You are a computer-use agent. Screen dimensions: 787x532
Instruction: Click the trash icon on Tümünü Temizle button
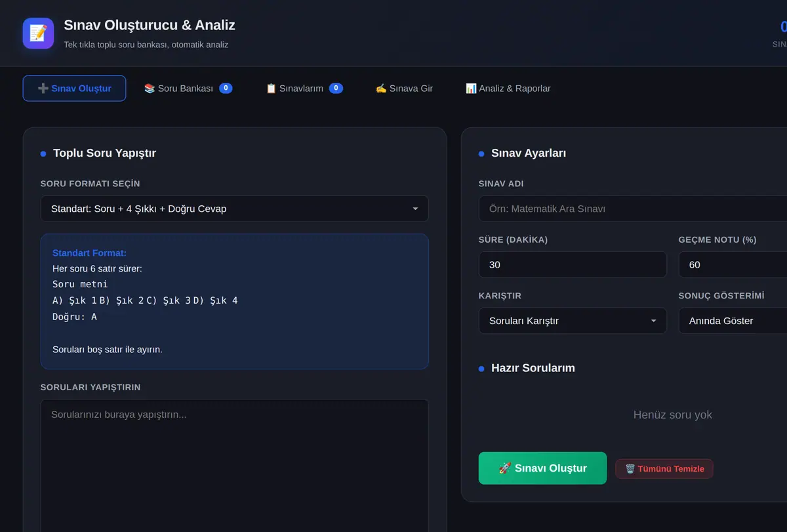630,469
